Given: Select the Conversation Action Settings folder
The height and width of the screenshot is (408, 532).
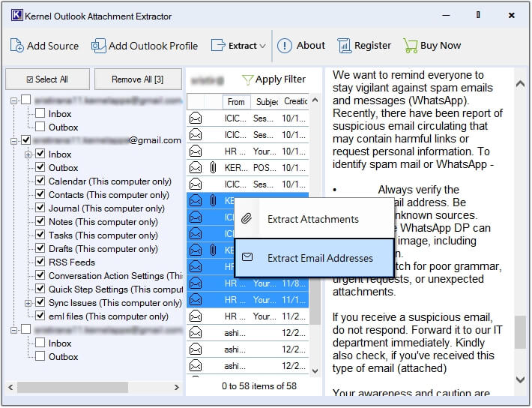Looking at the screenshot, I should tap(115, 275).
